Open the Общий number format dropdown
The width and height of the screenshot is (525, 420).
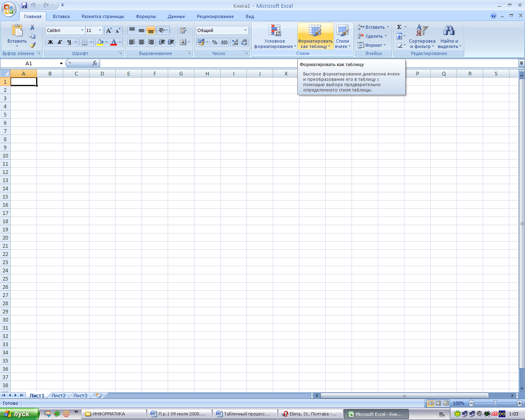(246, 30)
